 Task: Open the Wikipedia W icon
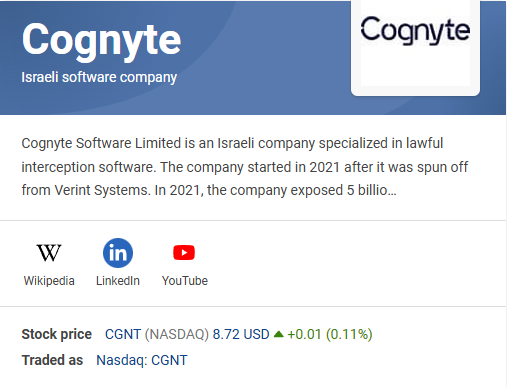point(49,253)
